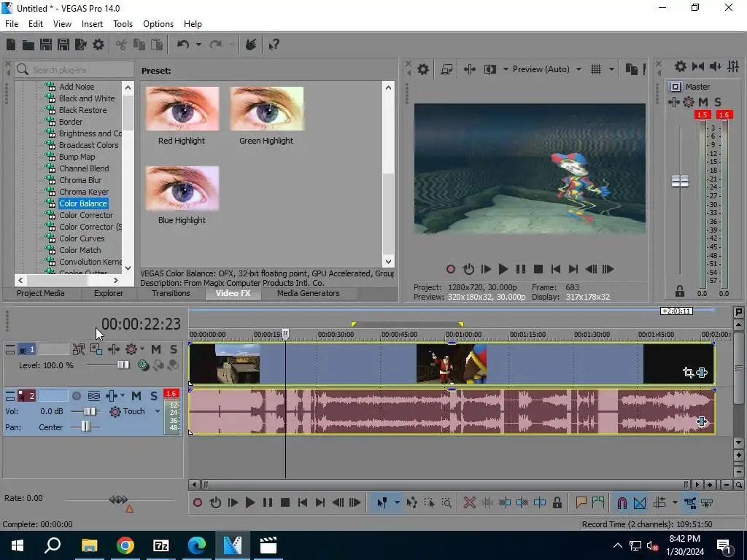The image size is (747, 560).
Task: Click the Master volume fader handle
Action: click(x=680, y=181)
